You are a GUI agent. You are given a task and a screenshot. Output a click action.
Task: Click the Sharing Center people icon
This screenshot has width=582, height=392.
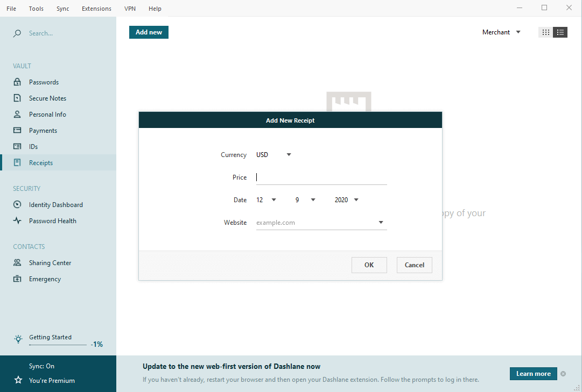pyautogui.click(x=17, y=262)
